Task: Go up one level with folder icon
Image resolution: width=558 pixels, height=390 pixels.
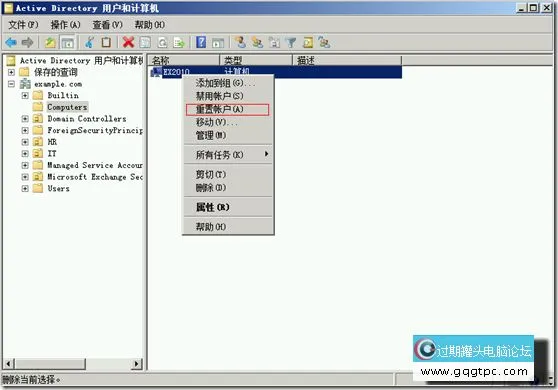Action: click(50, 43)
